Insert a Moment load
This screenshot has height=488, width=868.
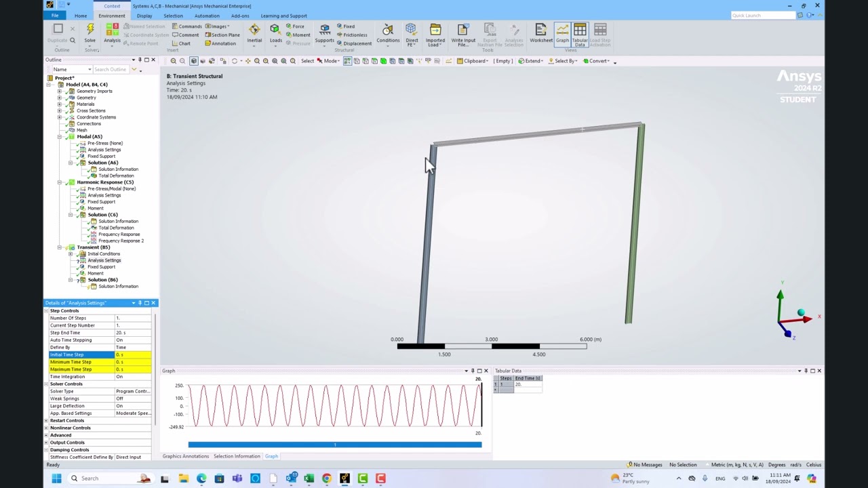pos(297,35)
